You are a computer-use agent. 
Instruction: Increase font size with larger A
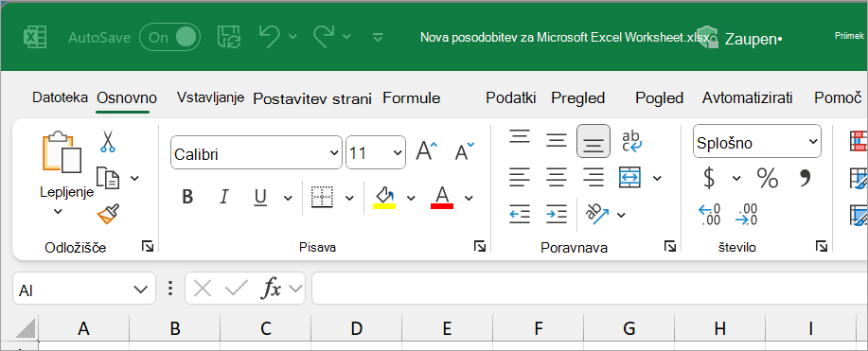tap(426, 151)
